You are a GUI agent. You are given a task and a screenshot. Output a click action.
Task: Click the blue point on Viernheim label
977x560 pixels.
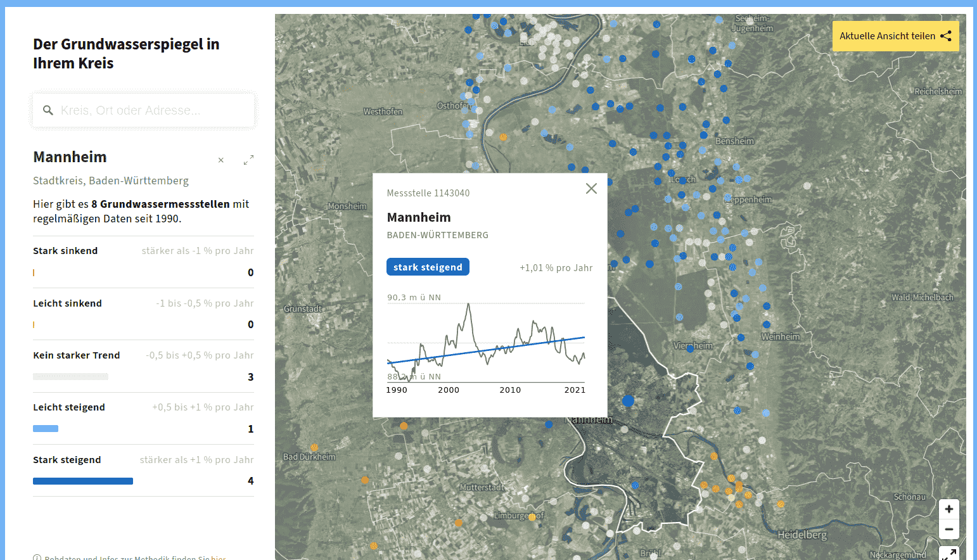click(x=690, y=348)
